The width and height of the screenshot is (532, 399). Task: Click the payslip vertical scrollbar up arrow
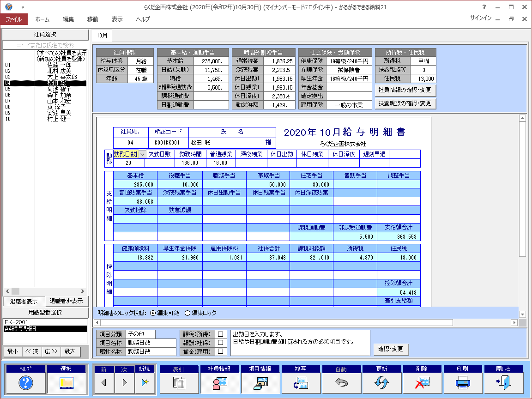[x=522, y=118]
